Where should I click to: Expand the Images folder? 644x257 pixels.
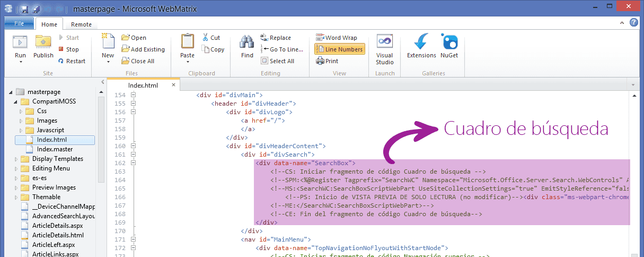tap(21, 121)
